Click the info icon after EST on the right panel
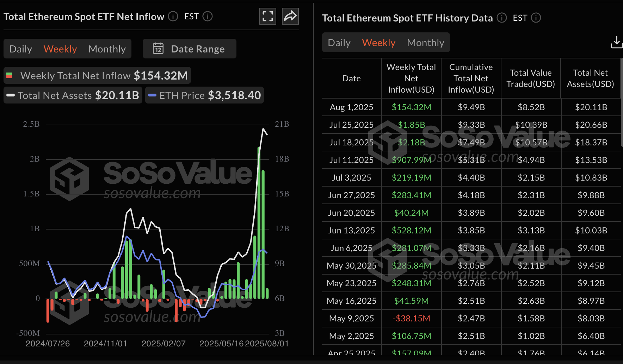This screenshot has height=364, width=623. coord(536,18)
